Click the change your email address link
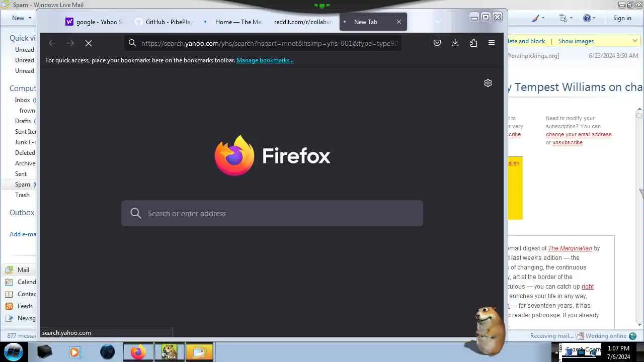The image size is (644, 362). 579,134
